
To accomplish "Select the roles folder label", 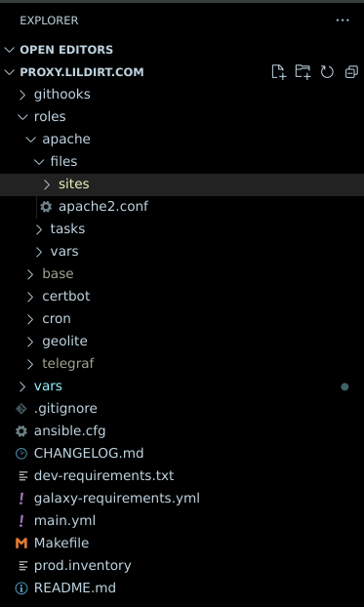I will click(x=50, y=116).
